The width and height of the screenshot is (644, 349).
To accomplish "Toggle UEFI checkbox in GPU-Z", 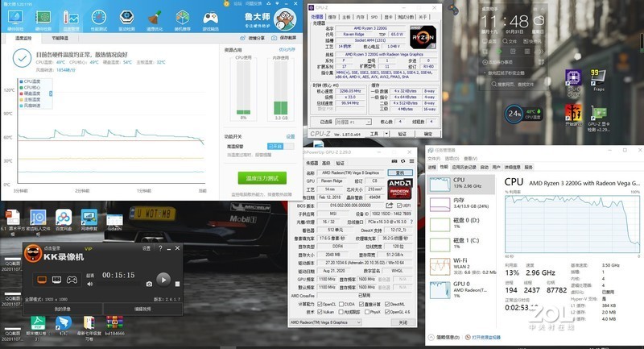I will click(399, 206).
